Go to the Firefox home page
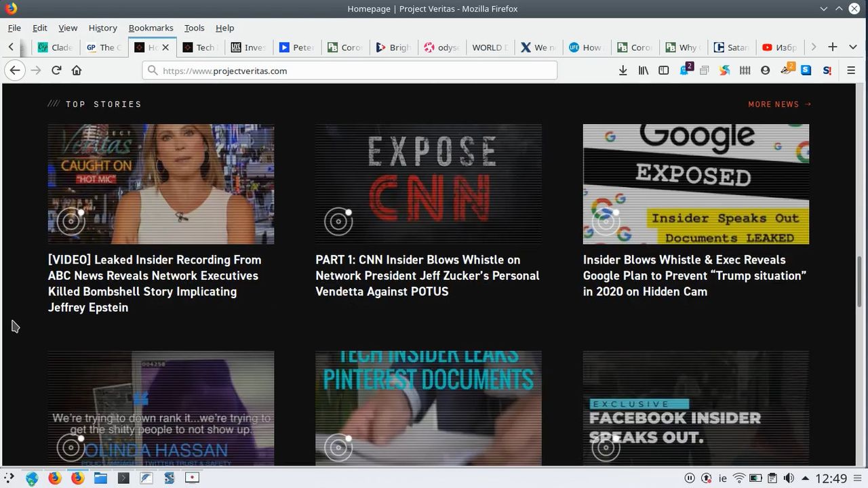Viewport: 868px width, 488px height. click(x=77, y=70)
